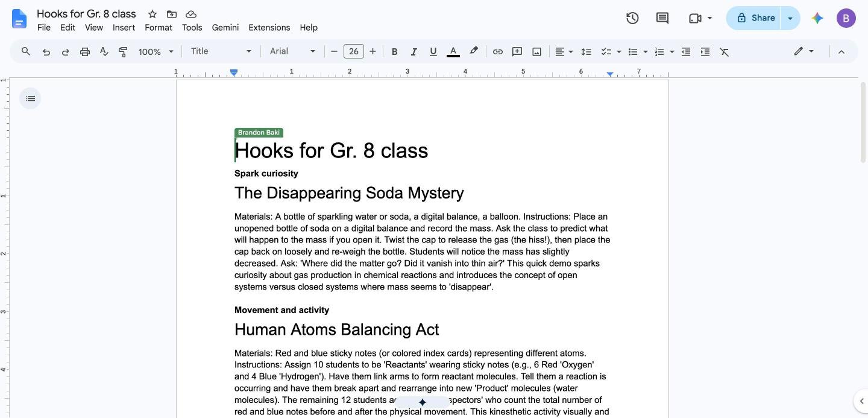Open the Gemini menu
The width and height of the screenshot is (868, 418).
coord(225,28)
